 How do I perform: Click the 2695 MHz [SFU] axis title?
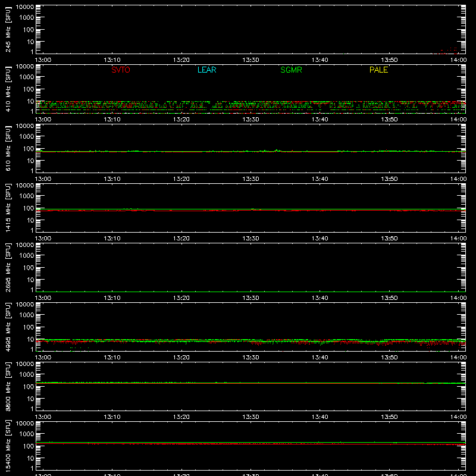[8, 267]
